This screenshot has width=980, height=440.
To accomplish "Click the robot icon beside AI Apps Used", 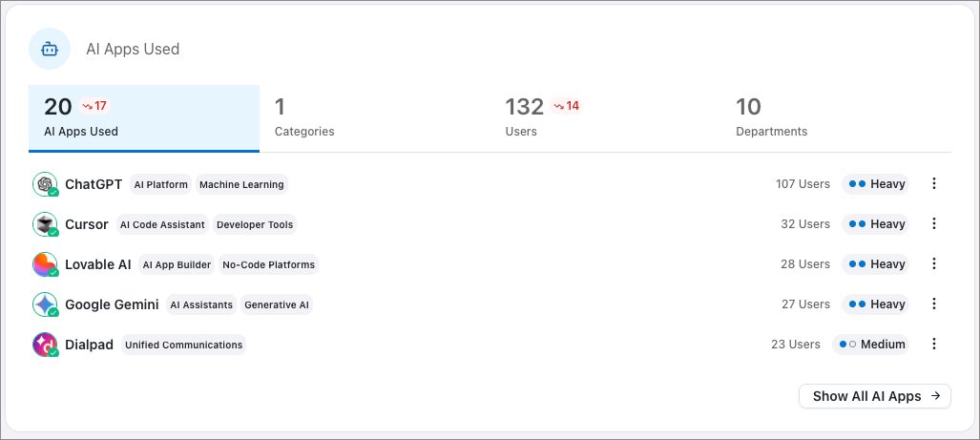I will pyautogui.click(x=50, y=49).
